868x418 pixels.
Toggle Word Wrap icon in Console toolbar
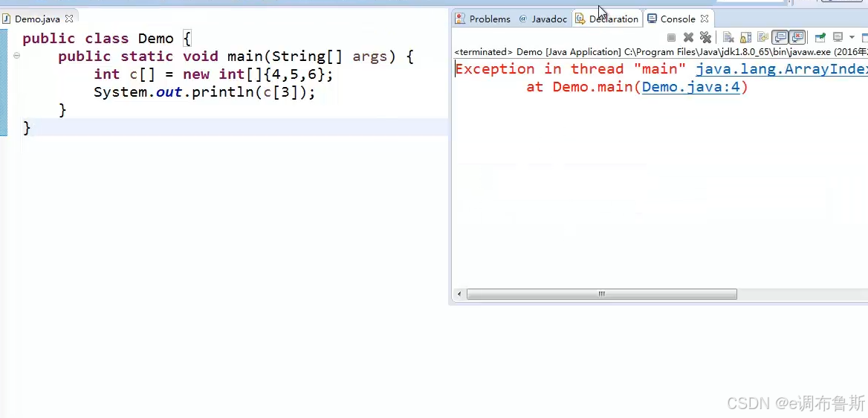762,37
